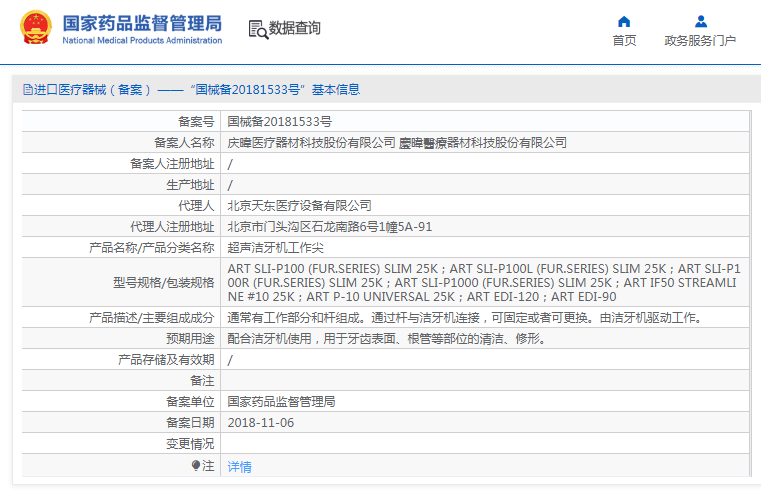Click the 备案号 row label
The width and height of the screenshot is (761, 491).
click(197, 122)
